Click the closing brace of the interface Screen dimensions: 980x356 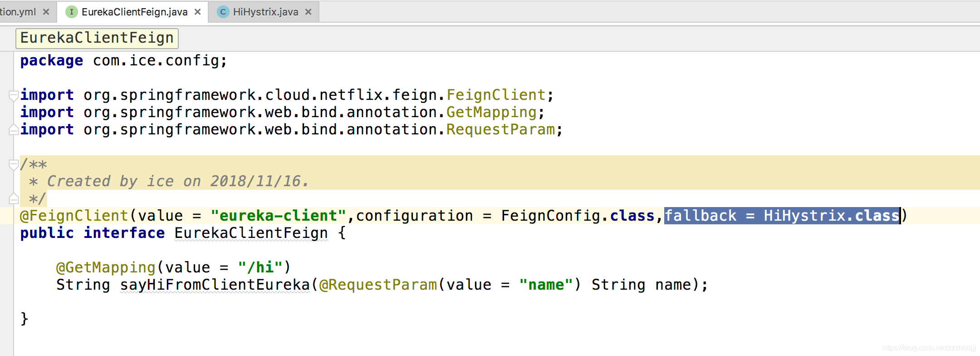coord(24,319)
